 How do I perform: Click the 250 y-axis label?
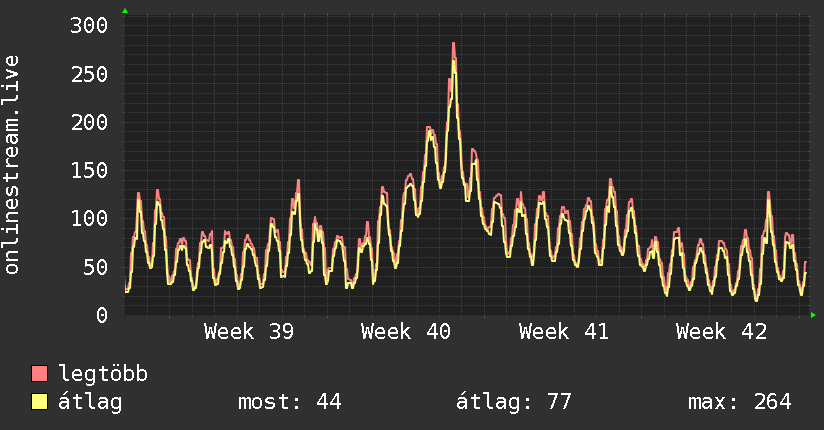[89, 74]
